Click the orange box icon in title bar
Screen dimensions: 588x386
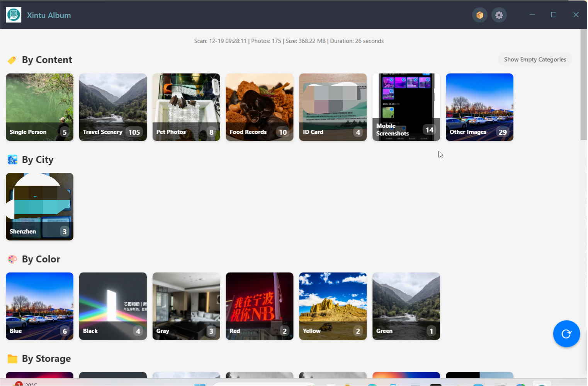point(479,15)
